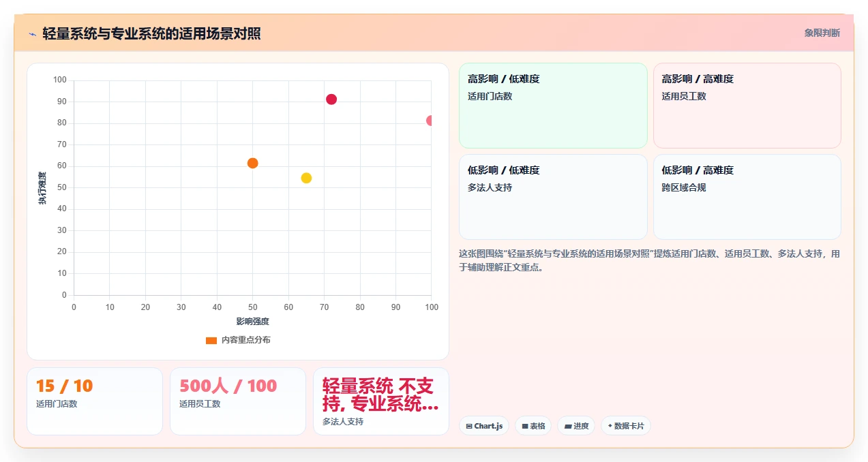Viewport: 868px width, 462px height.
Task: Click the yellow scatter point
Action: tap(306, 179)
